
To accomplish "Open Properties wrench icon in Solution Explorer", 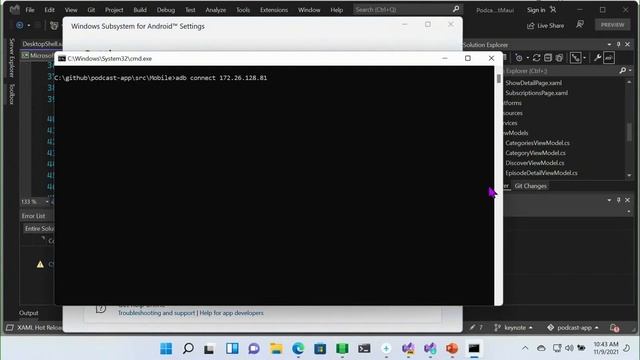I will pyautogui.click(x=598, y=58).
